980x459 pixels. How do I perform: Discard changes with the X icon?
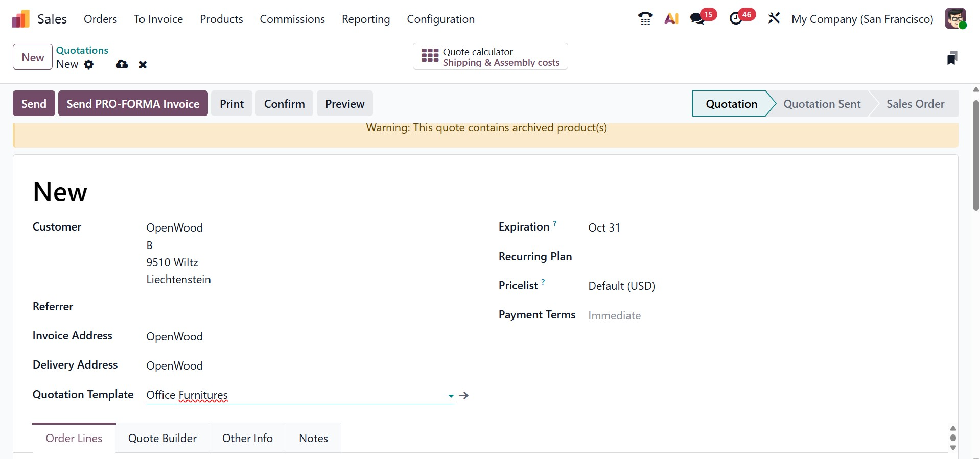click(143, 65)
